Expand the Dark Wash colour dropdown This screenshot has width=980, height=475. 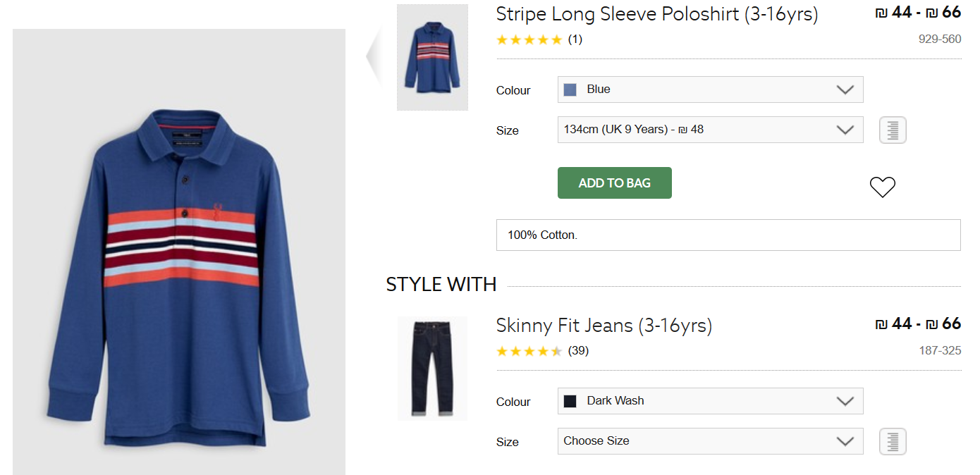pyautogui.click(x=710, y=401)
